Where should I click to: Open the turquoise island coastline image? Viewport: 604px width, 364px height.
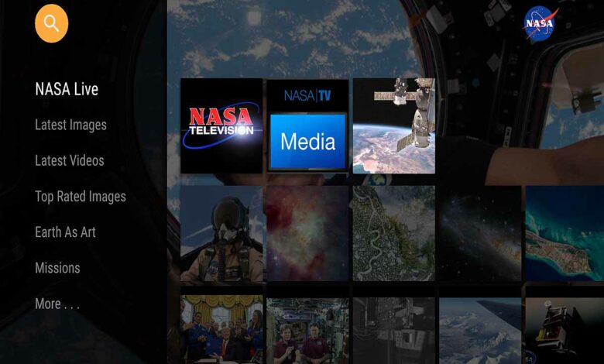click(x=565, y=233)
